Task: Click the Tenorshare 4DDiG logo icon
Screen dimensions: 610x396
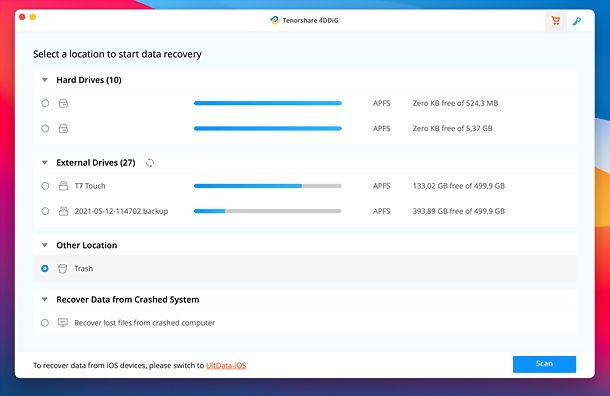Action: click(275, 20)
